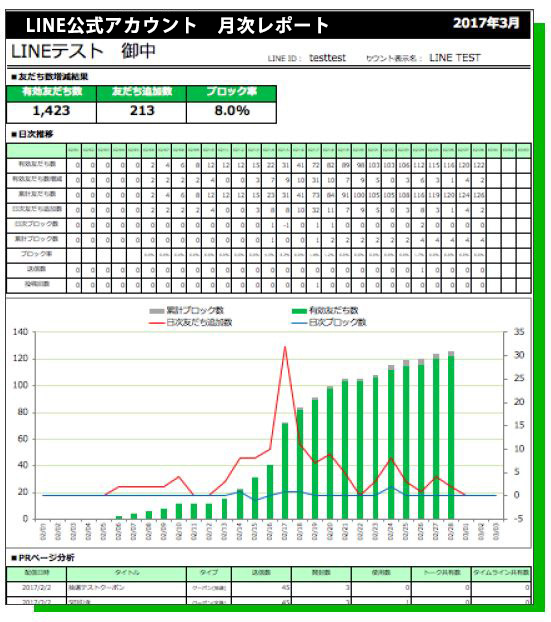
Task: Click the LINE ID value testtest
Action: [327, 58]
